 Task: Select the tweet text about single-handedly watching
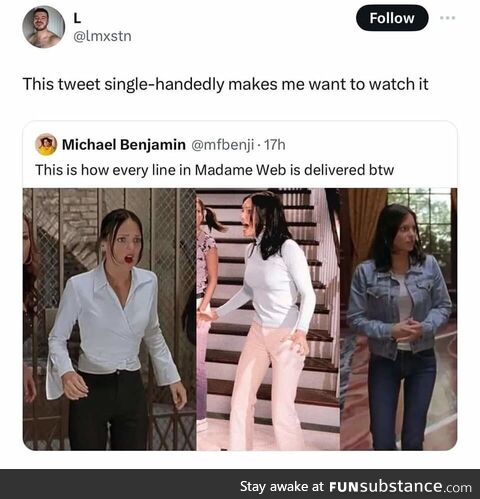coord(225,84)
